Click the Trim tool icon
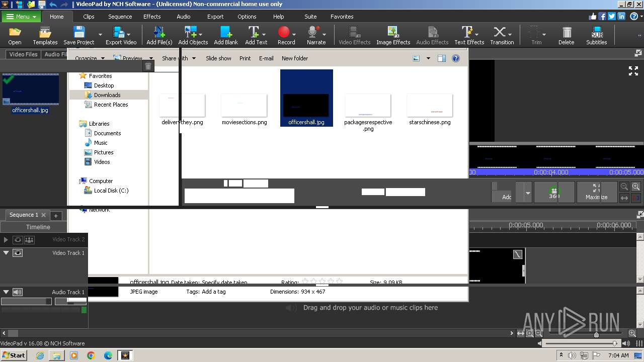644x362 pixels. point(534,35)
